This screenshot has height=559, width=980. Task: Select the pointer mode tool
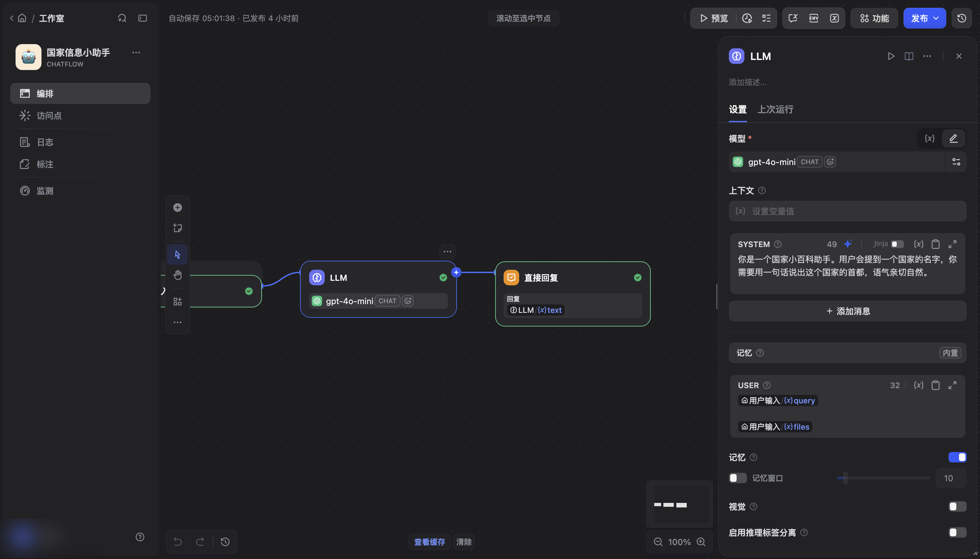click(x=177, y=254)
